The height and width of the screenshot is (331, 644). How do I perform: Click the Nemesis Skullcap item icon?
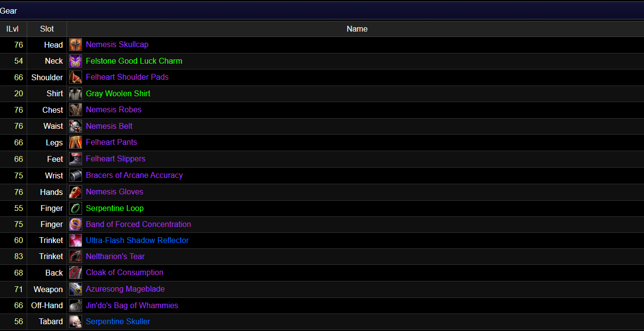75,45
